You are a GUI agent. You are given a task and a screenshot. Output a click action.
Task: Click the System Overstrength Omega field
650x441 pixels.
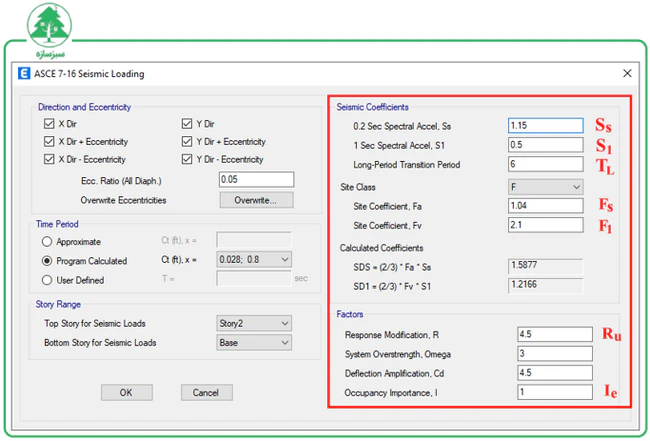pyautogui.click(x=555, y=354)
